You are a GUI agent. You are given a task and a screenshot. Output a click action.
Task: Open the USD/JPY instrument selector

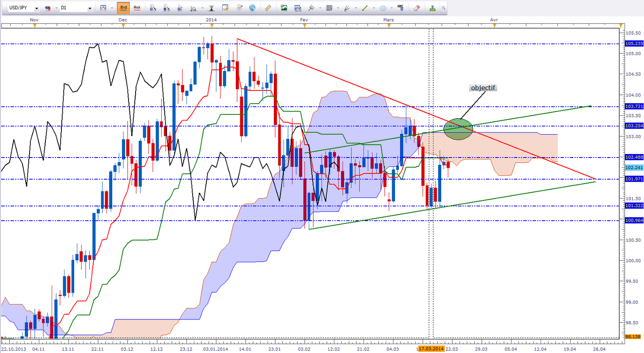click(23, 8)
